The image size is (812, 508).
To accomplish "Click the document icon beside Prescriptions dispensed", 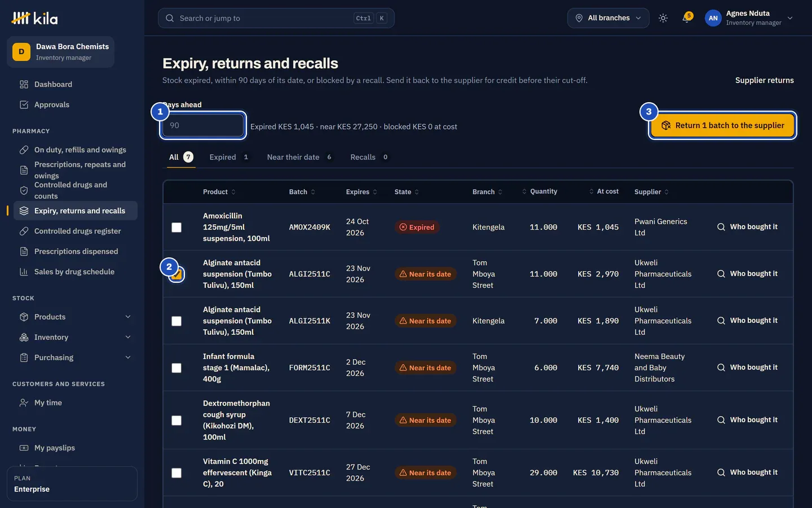I will pyautogui.click(x=24, y=251).
